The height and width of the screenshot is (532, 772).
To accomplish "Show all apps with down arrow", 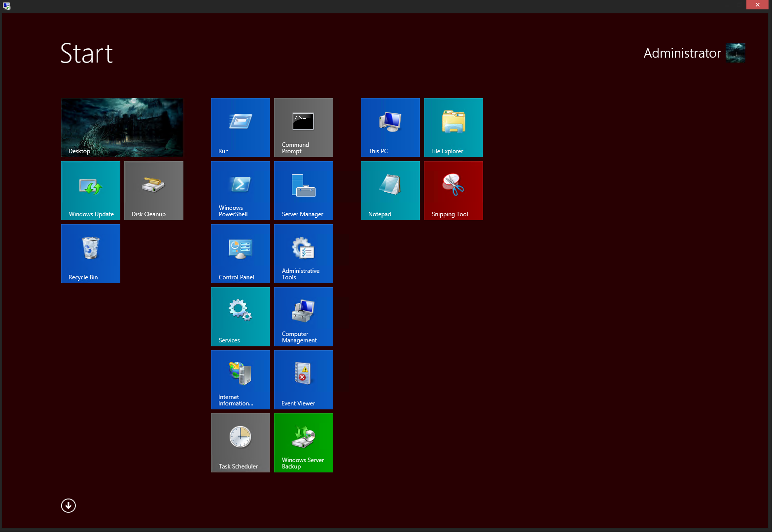I will tap(69, 505).
